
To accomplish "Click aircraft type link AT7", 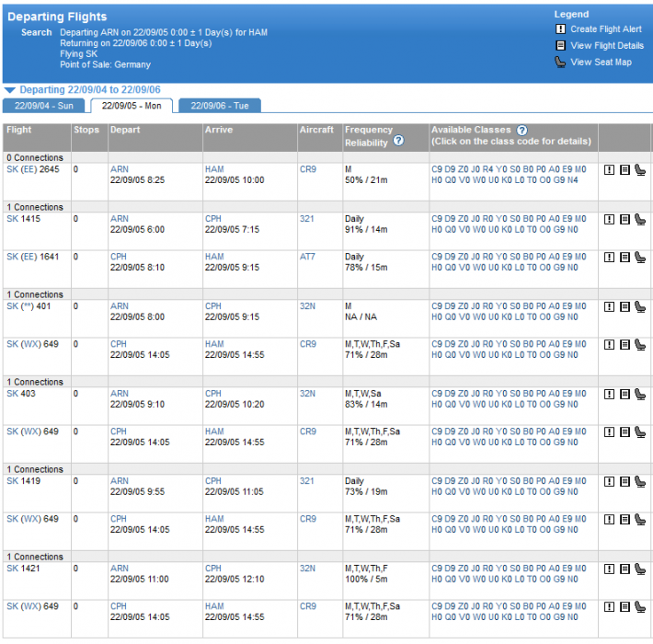I will 307,257.
